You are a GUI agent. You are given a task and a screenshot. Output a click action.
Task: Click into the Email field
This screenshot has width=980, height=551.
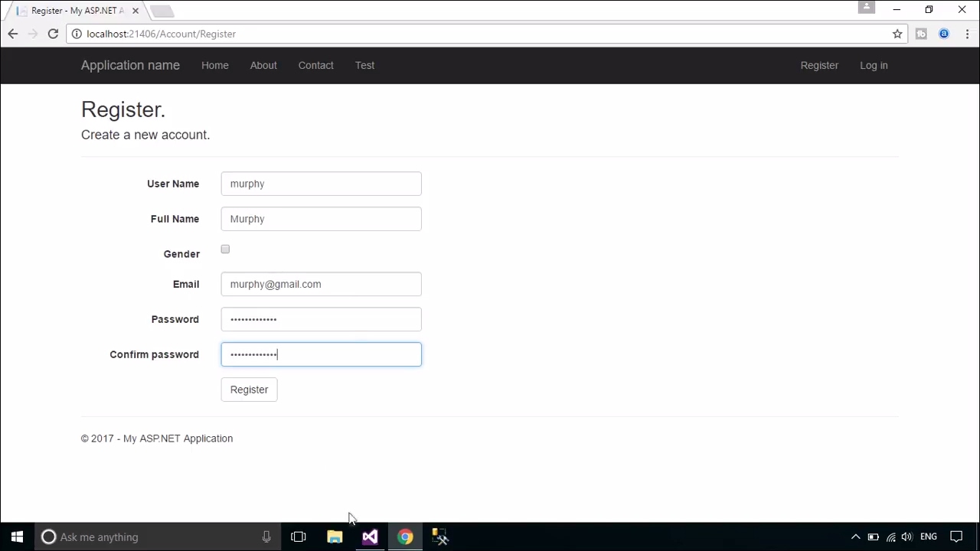[x=321, y=284]
